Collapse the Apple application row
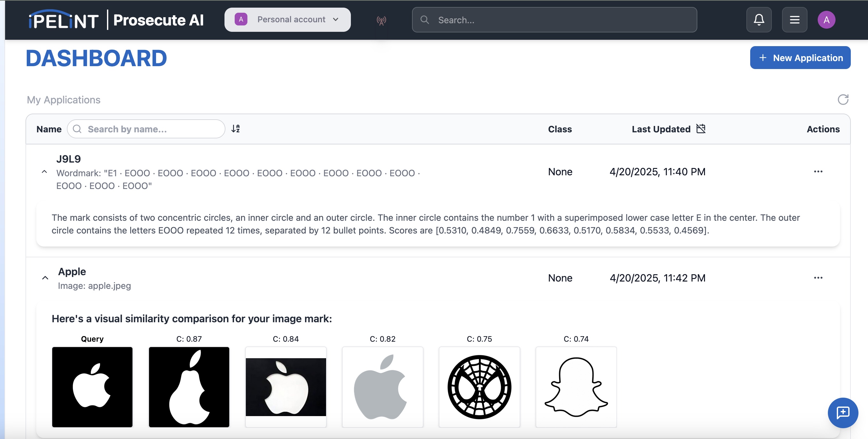Image resolution: width=868 pixels, height=439 pixels. pyautogui.click(x=45, y=278)
